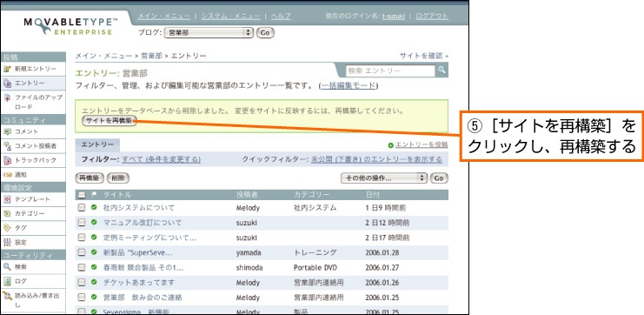Check the box for 春商戦 競合製品 entry
Viewport: 644px width, 315px height.
tap(82, 267)
